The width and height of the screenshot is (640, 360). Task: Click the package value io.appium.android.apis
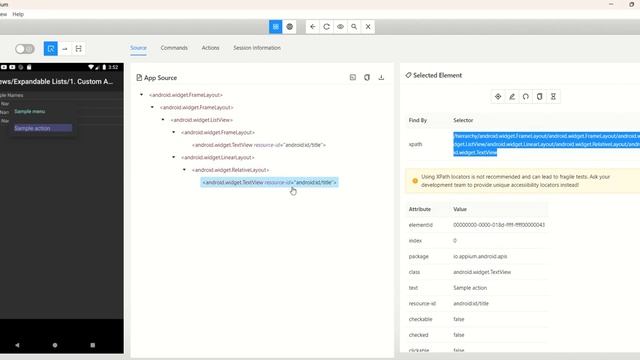pyautogui.click(x=480, y=256)
